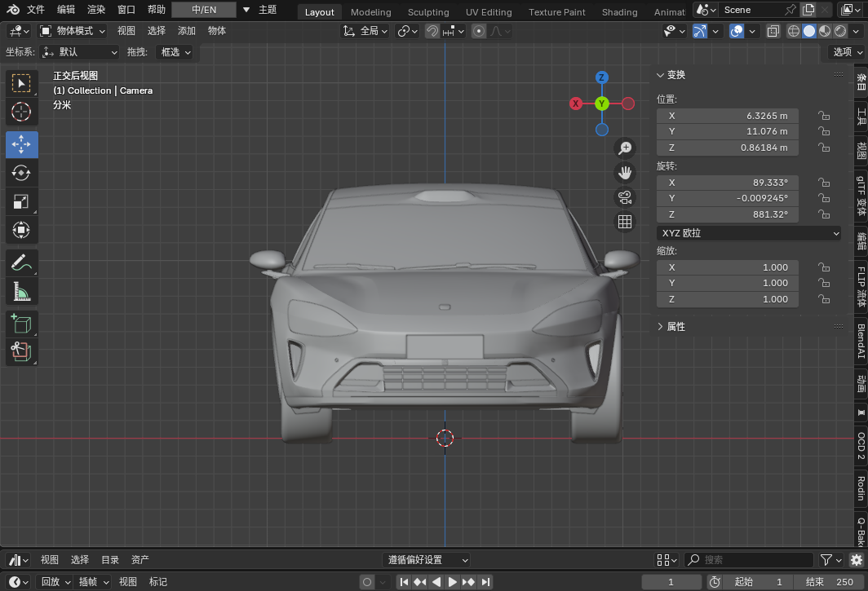Select the Scale tool
The width and height of the screenshot is (868, 591).
pos(22,201)
